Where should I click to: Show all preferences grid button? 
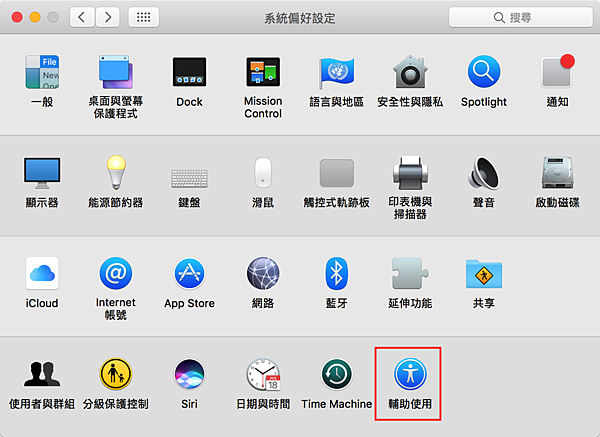click(x=143, y=17)
